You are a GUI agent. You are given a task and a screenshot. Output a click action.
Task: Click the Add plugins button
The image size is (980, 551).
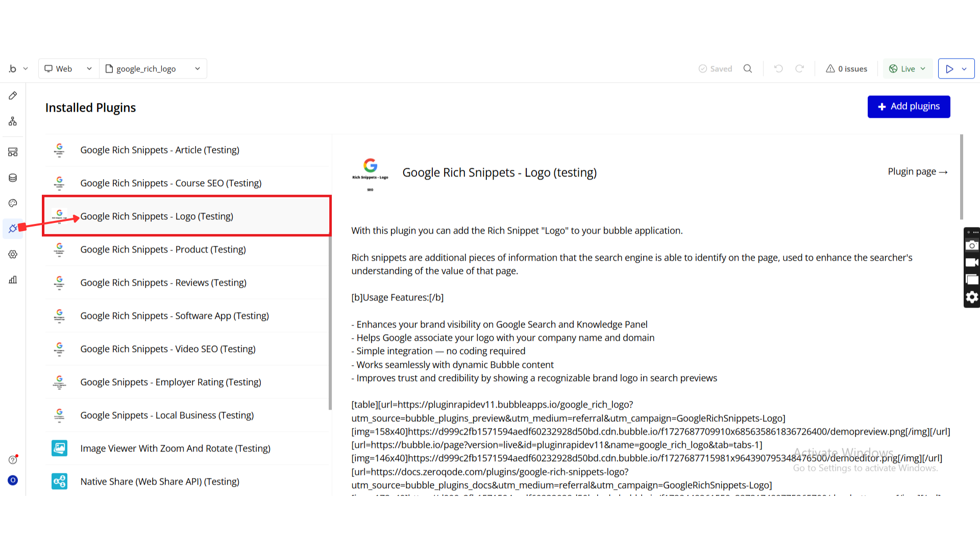[909, 107]
